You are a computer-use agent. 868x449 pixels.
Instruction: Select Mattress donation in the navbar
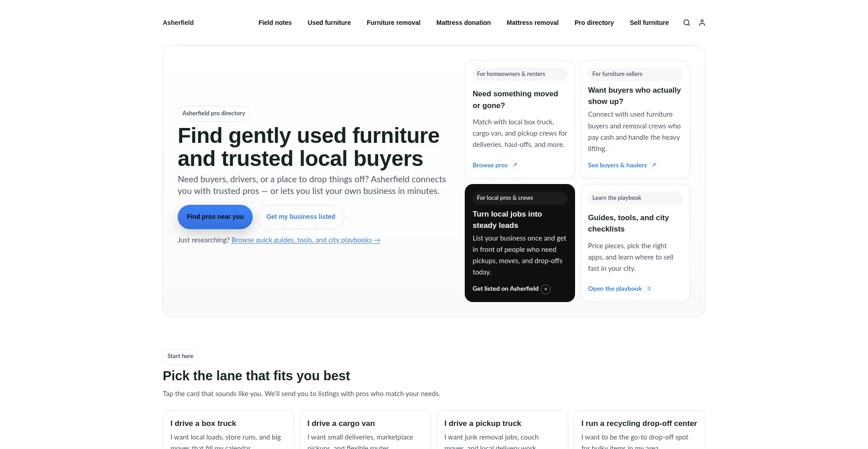463,23
